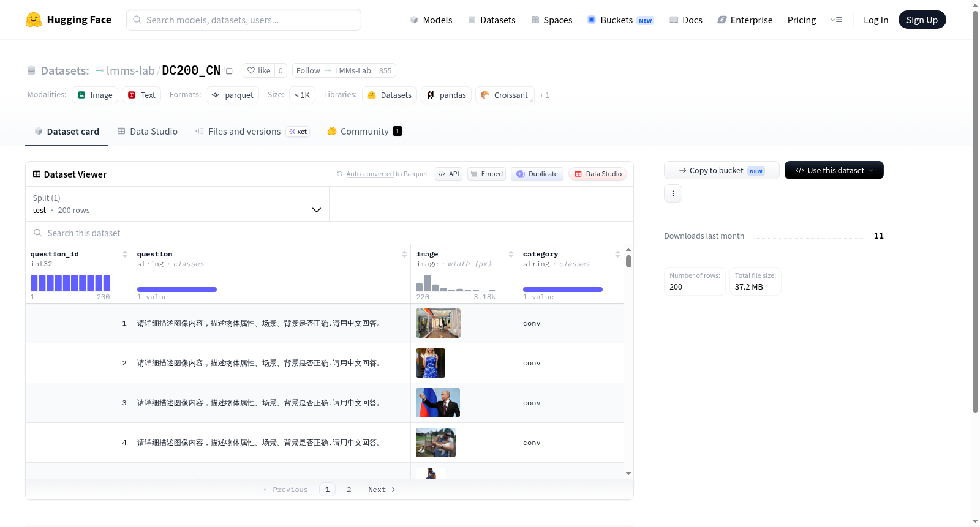Open the Datasets page in top navigation

(491, 20)
